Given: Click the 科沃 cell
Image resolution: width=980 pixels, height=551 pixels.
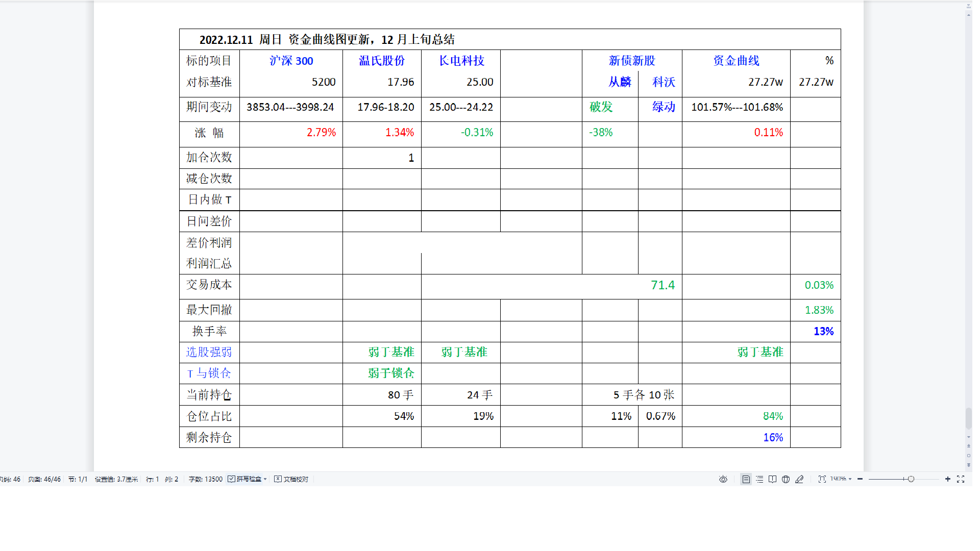Looking at the screenshot, I should [664, 82].
